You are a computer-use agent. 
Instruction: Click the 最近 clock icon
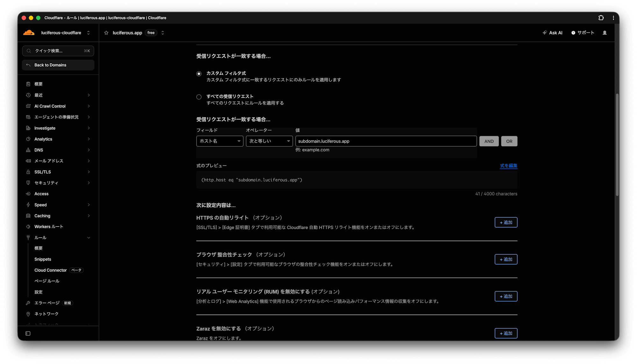(28, 95)
